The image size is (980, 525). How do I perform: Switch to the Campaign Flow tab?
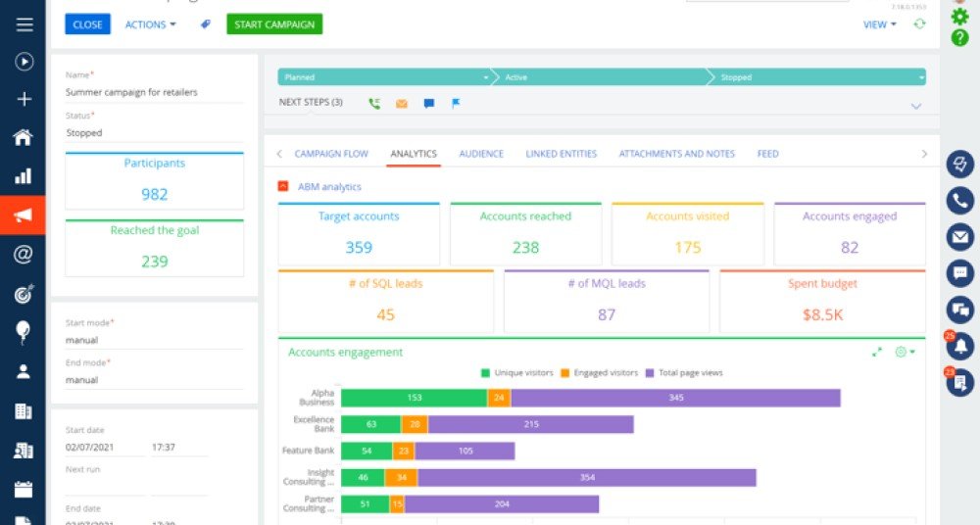click(331, 154)
